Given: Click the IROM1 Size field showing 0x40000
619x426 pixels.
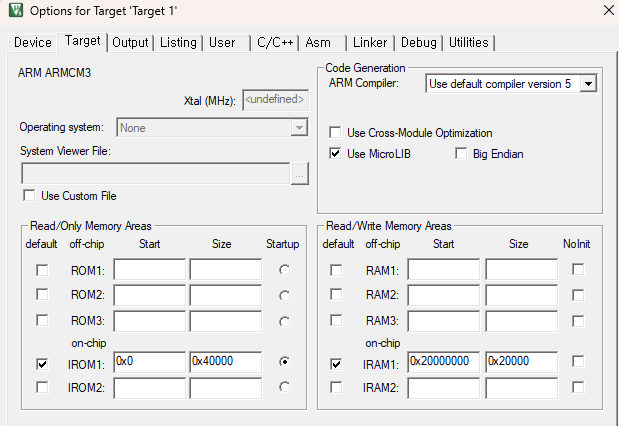Looking at the screenshot, I should click(x=225, y=362).
